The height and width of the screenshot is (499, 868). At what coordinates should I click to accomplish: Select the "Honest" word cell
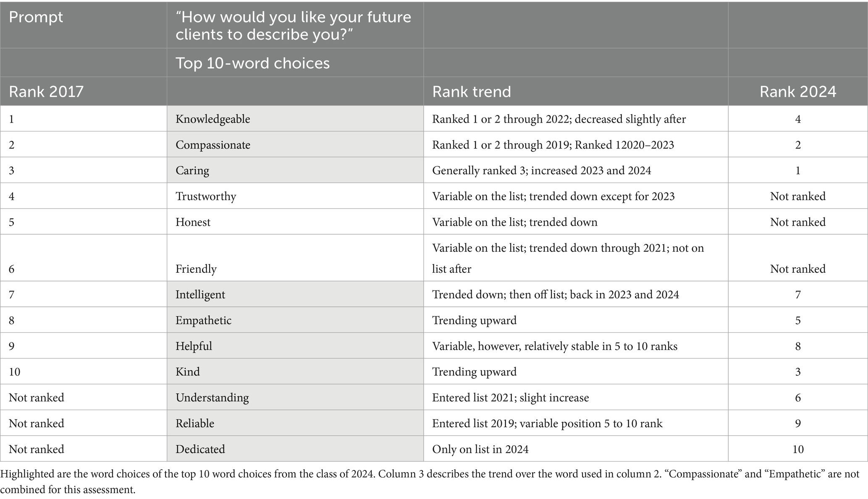pyautogui.click(x=193, y=222)
